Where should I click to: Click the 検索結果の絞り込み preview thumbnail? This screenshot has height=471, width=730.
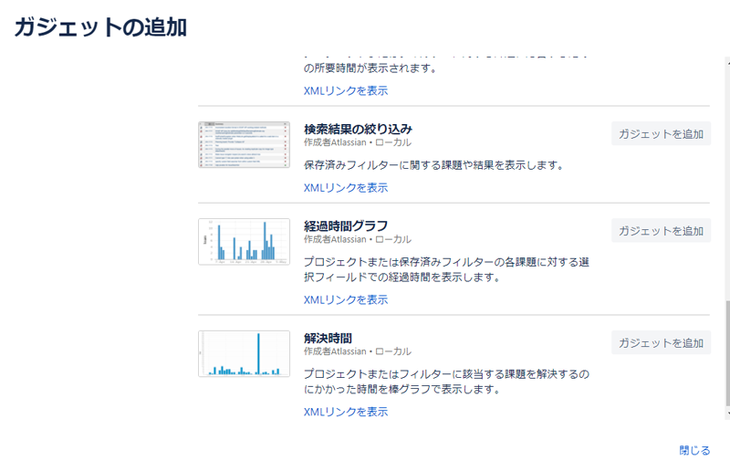[244, 145]
